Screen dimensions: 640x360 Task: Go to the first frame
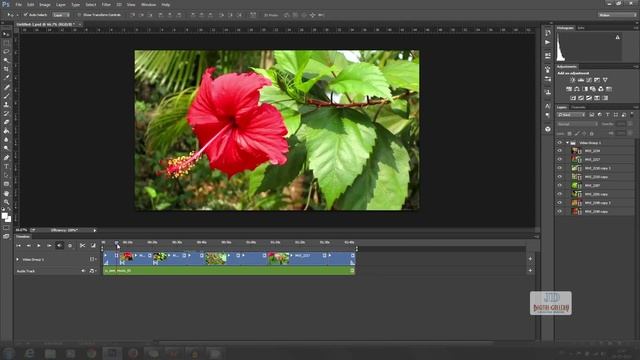[18, 245]
